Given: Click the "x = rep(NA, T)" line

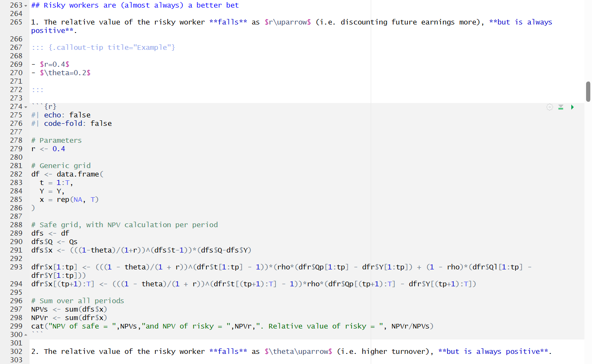Looking at the screenshot, I should pos(69,199).
